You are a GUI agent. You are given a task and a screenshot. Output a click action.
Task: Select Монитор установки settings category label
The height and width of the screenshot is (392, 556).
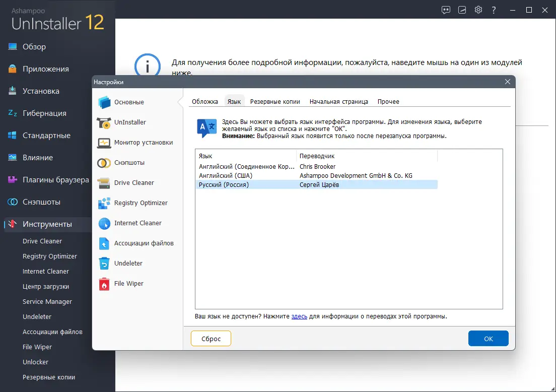(144, 143)
